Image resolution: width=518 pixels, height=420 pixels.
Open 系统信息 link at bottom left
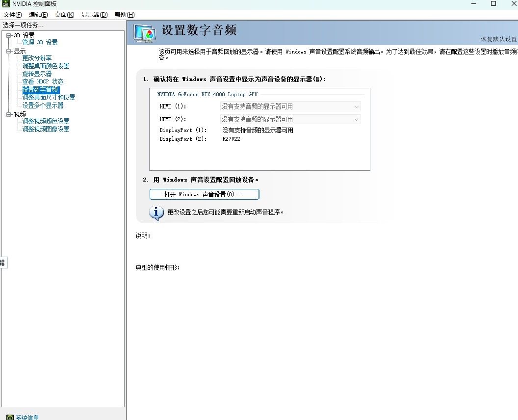(27, 418)
